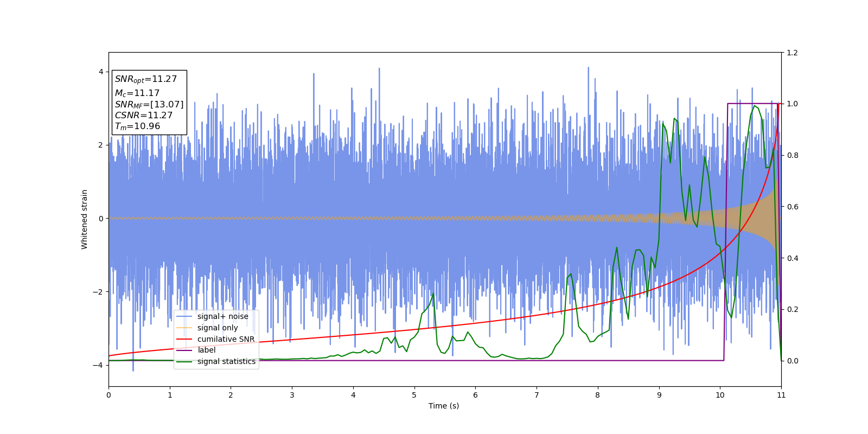This screenshot has height=434, width=868.
Task: Click x-axis tick label 5
Action: (x=414, y=395)
